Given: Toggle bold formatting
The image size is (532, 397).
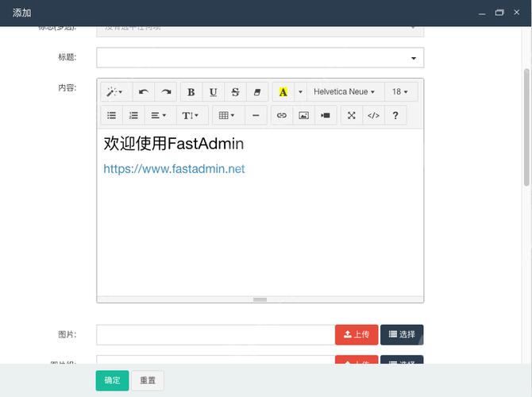Looking at the screenshot, I should tap(191, 92).
